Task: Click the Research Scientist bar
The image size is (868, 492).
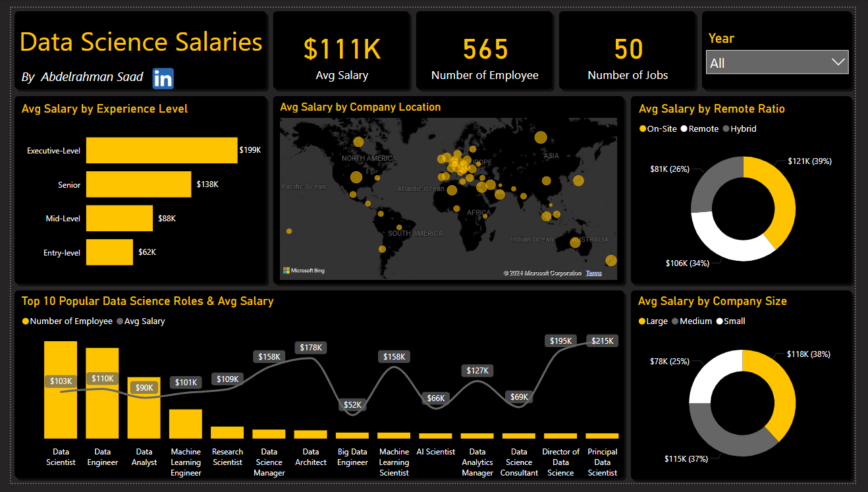Action: [x=227, y=433]
